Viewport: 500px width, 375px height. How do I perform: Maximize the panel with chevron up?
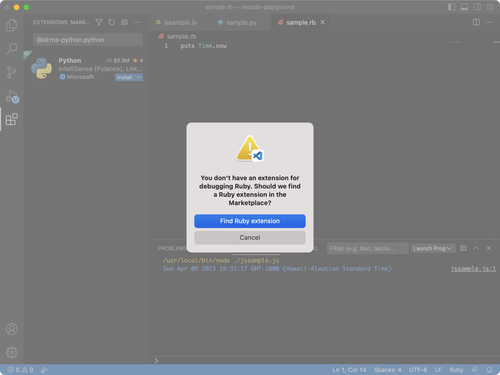476,248
